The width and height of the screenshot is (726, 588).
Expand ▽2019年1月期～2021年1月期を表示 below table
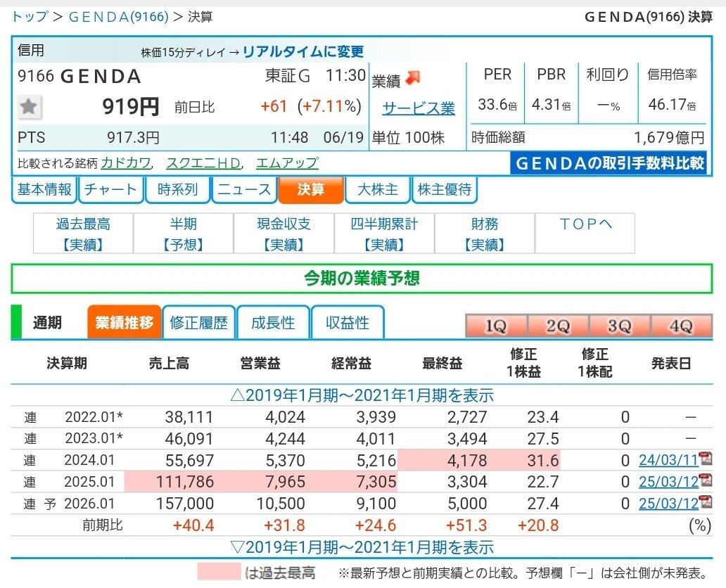point(362,547)
